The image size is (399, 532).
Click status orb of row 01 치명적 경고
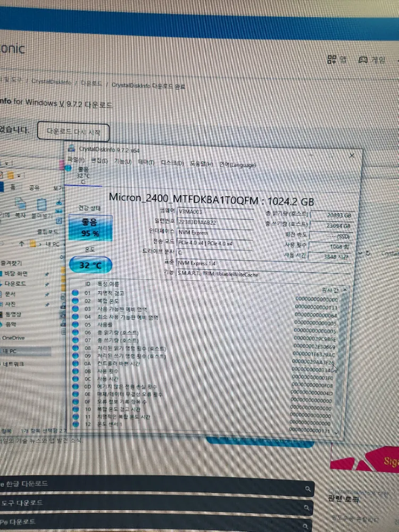(76, 293)
